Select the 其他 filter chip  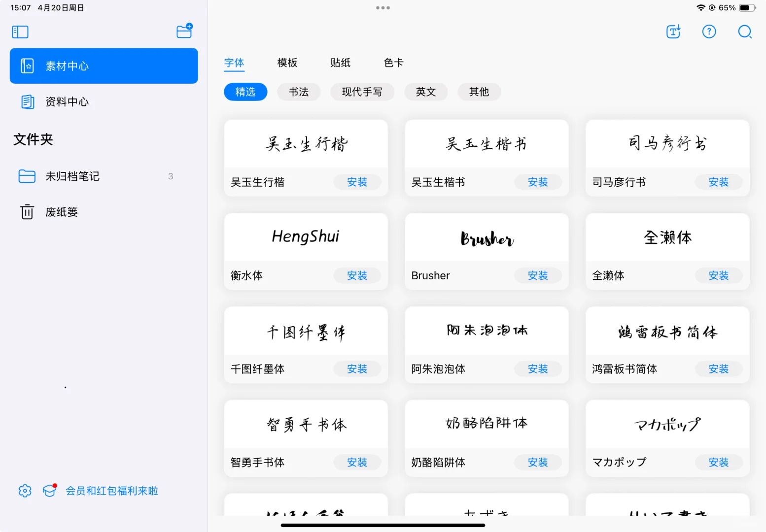pos(479,92)
